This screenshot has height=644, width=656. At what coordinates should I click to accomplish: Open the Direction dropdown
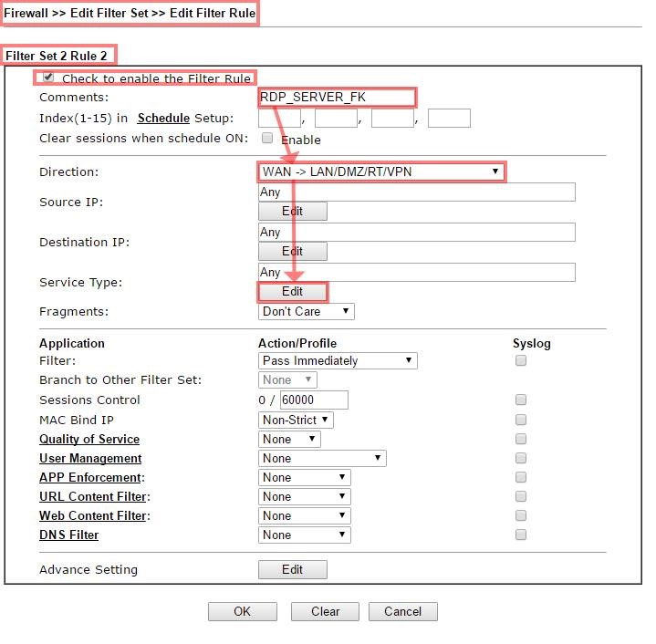pos(380,171)
